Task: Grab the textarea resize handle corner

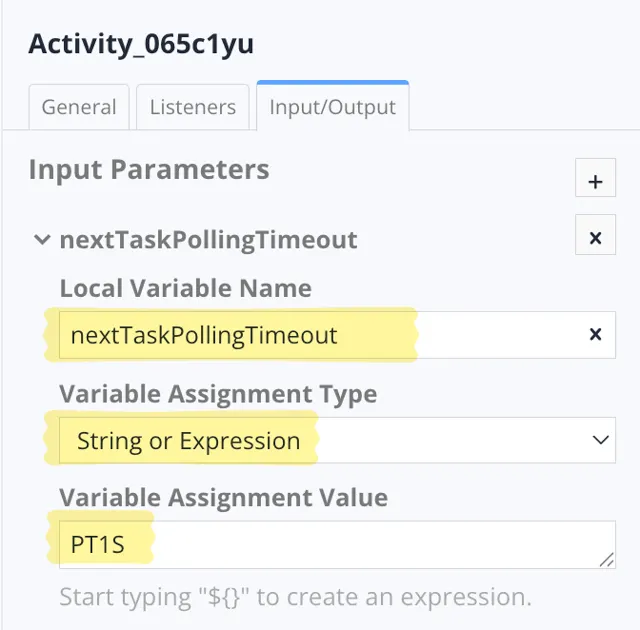Action: tap(607, 561)
